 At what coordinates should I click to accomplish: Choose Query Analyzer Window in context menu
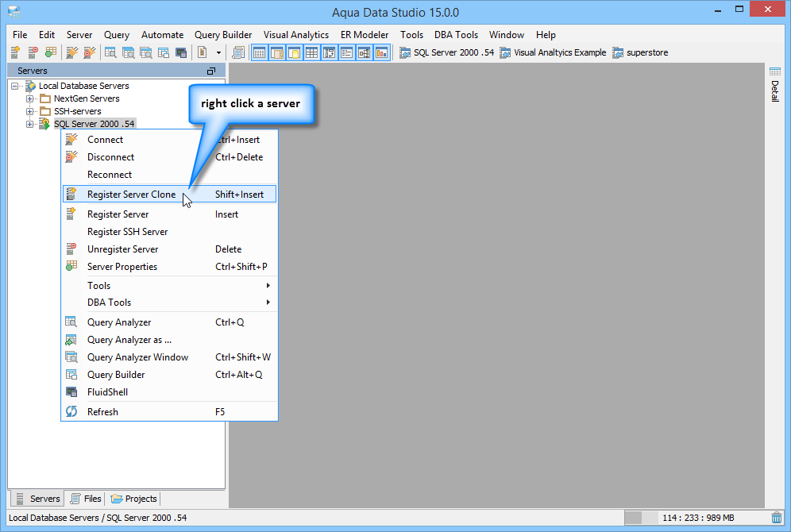(169, 357)
